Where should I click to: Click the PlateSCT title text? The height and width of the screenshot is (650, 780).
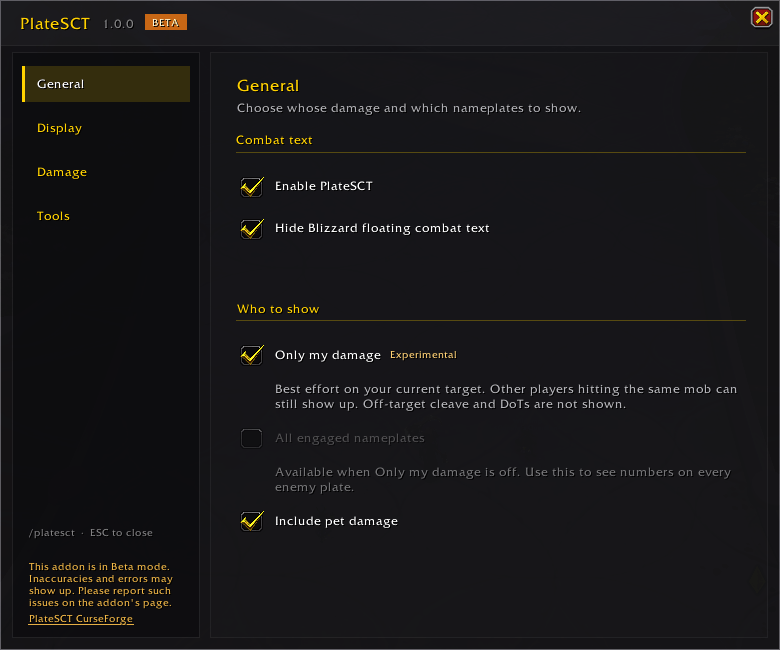pos(55,23)
